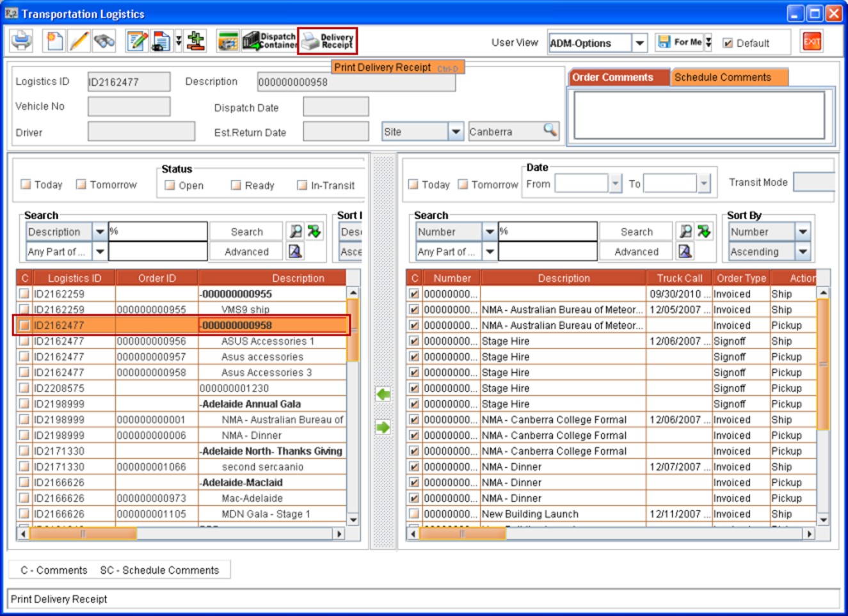Viewport: 848px width, 616px height.
Task: Click the document with truck icon
Action: click(x=161, y=41)
